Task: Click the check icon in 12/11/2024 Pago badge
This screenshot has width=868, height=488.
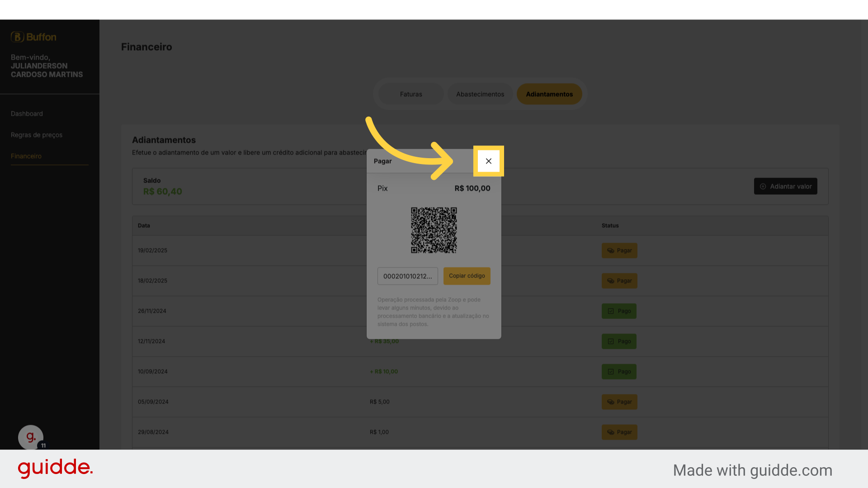Action: pos(611,341)
